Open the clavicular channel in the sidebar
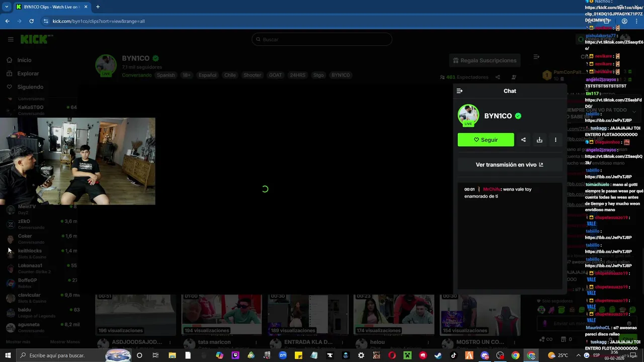This screenshot has height=362, width=644. click(42, 298)
